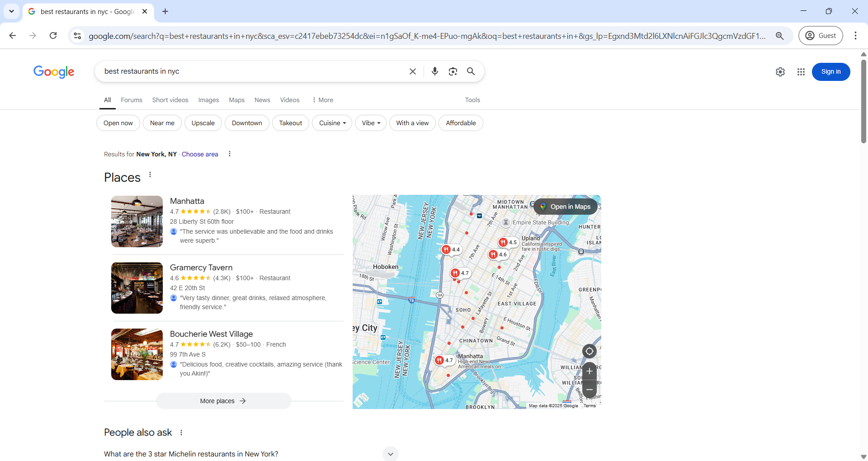This screenshot has width=868, height=461.
Task: Toggle the Near me filter
Action: pyautogui.click(x=162, y=123)
